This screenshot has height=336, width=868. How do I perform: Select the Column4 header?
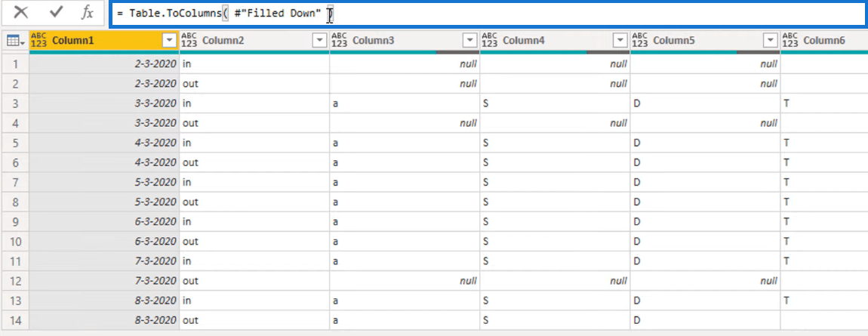(556, 41)
